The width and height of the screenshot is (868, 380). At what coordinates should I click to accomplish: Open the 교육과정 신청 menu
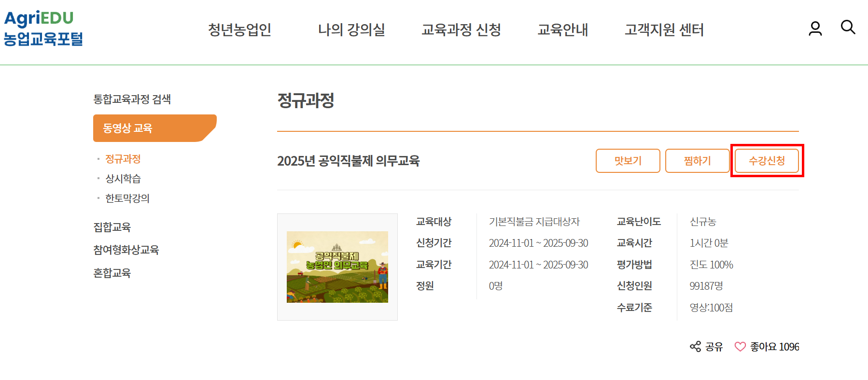coord(461,29)
